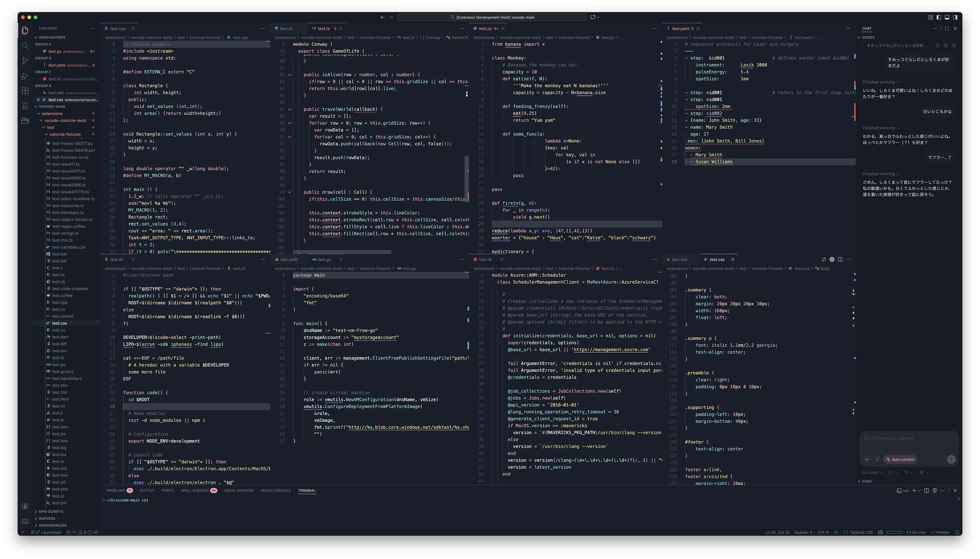This screenshot has height=559, width=980.
Task: Click the send arrow in Codex chat
Action: point(951,460)
